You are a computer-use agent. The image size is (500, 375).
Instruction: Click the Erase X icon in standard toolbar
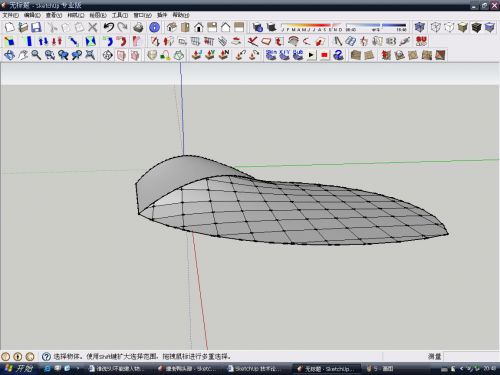[93, 27]
